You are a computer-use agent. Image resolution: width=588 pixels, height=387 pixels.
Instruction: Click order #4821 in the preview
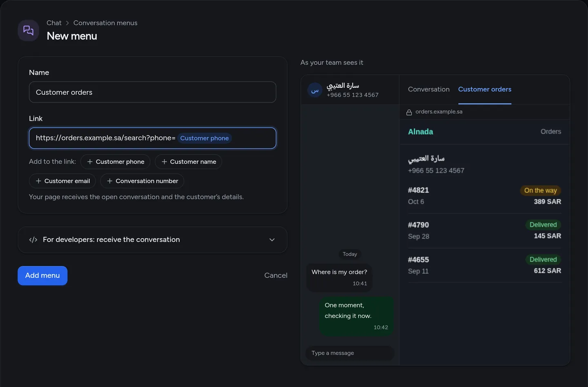[485, 196]
